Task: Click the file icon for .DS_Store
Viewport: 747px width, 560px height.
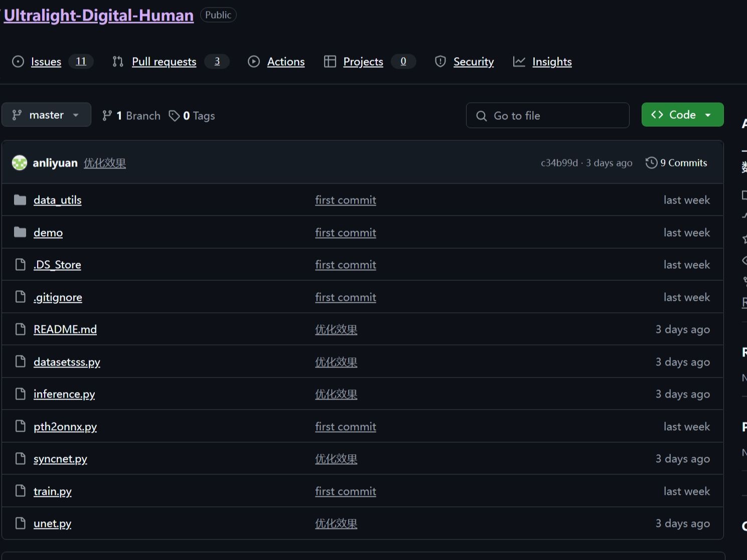Action: click(x=20, y=264)
